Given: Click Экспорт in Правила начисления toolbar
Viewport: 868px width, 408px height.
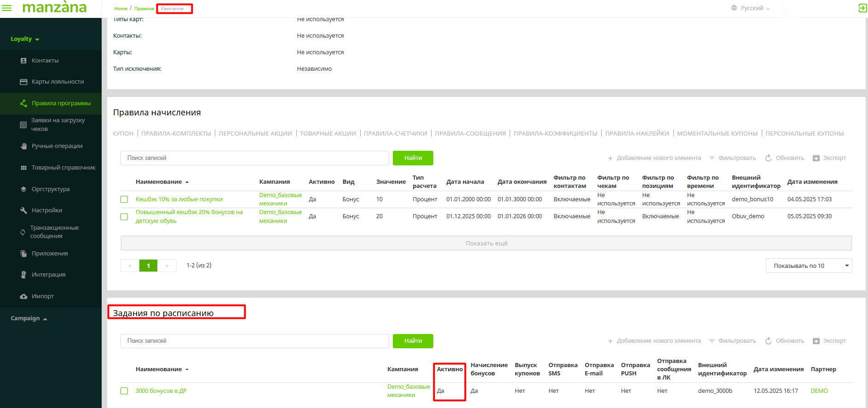Looking at the screenshot, I should [x=829, y=158].
